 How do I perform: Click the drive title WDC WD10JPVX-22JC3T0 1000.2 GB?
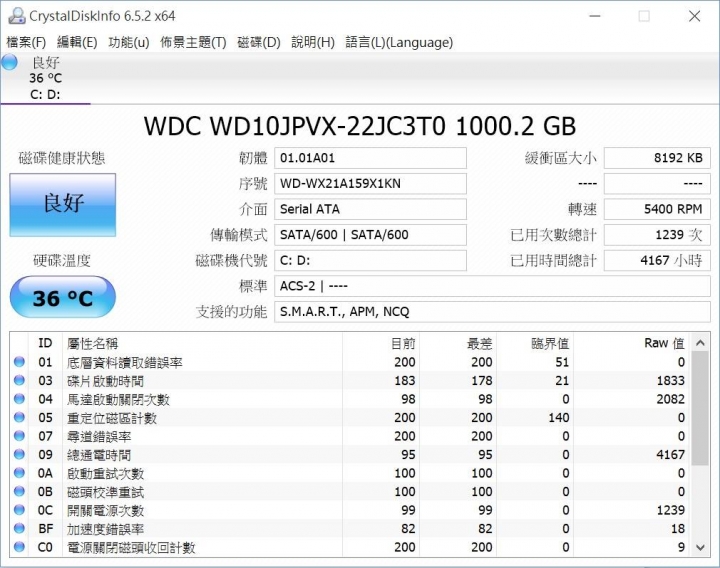360,126
